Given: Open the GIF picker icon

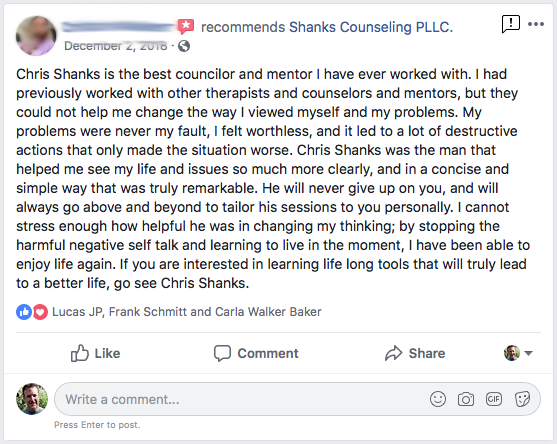Looking at the screenshot, I should 494,399.
